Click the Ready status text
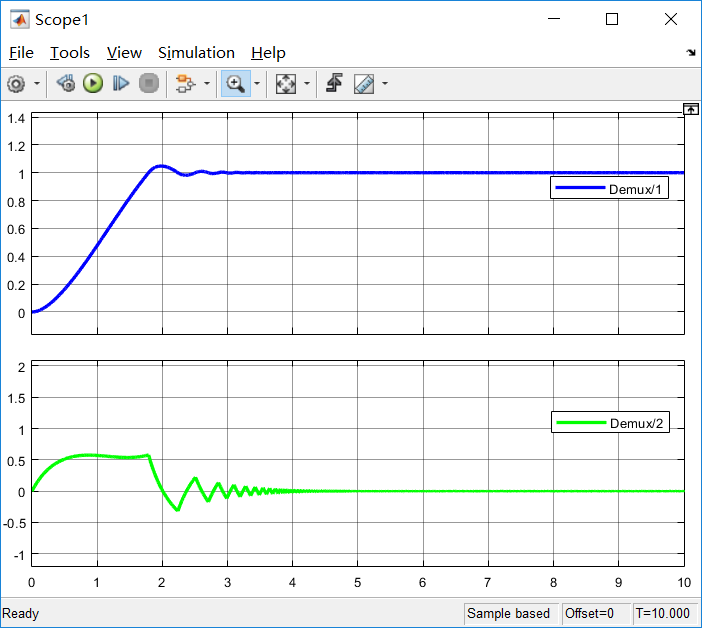This screenshot has width=702, height=628. (x=21, y=613)
